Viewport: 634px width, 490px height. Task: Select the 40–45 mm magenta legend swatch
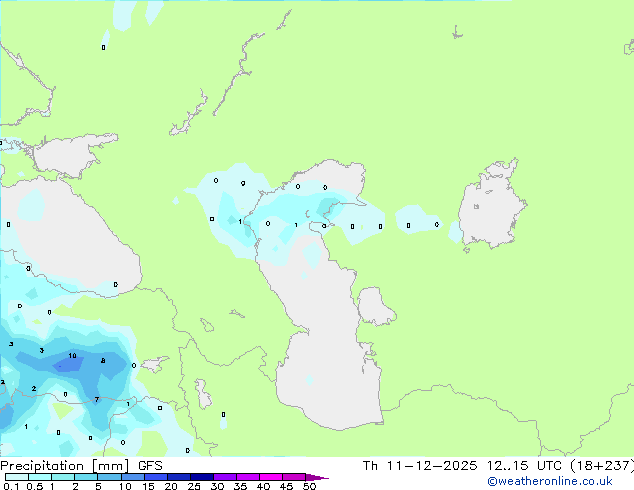point(271,477)
